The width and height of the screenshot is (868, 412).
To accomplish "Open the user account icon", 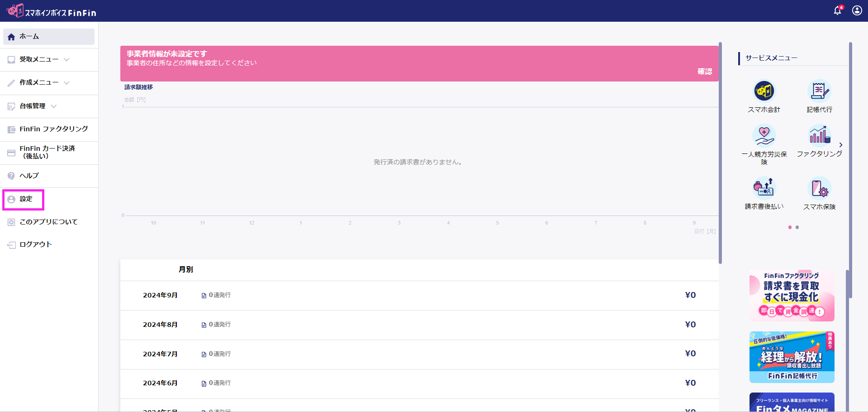I will (857, 10).
